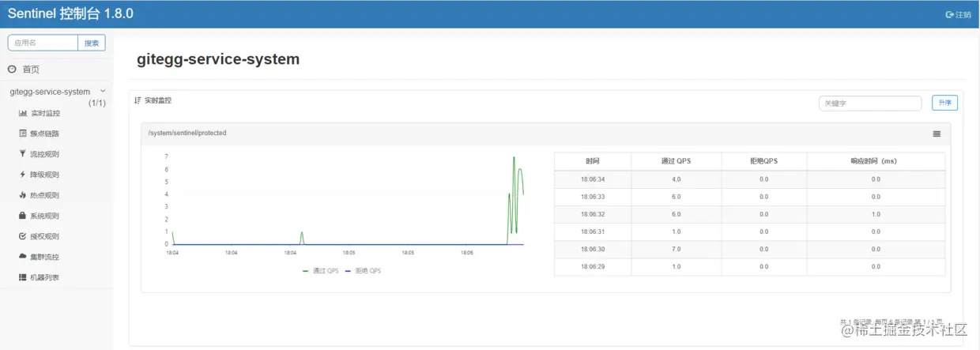Select the 18:06:34 time cell
The image size is (980, 350).
(593, 179)
